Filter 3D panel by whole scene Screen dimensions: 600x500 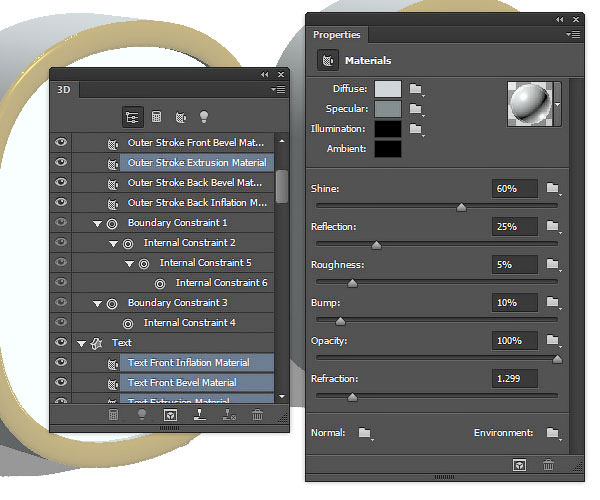coord(132,116)
